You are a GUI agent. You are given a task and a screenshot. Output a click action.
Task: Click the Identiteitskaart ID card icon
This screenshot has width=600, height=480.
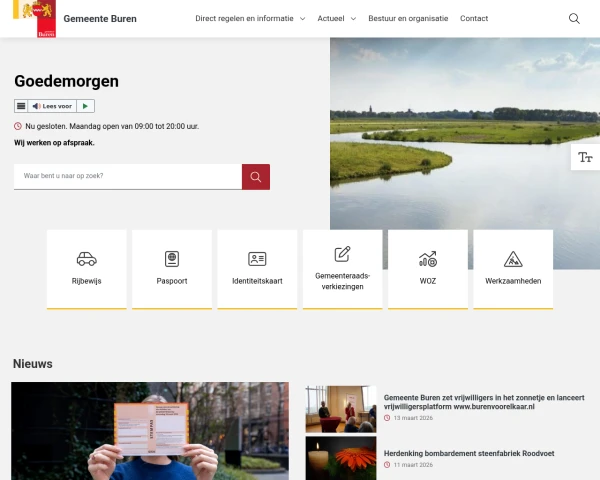point(257,259)
